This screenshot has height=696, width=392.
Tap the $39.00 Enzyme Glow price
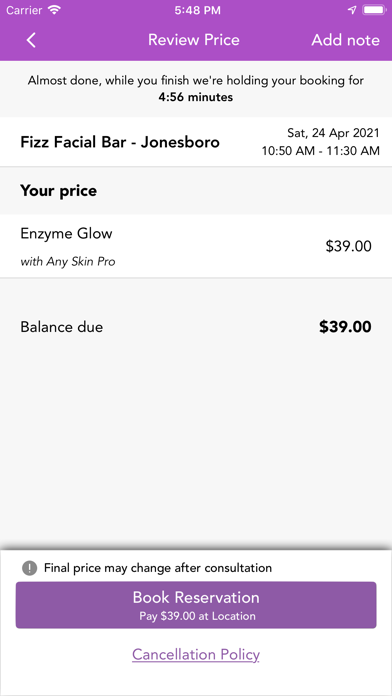coord(348,246)
